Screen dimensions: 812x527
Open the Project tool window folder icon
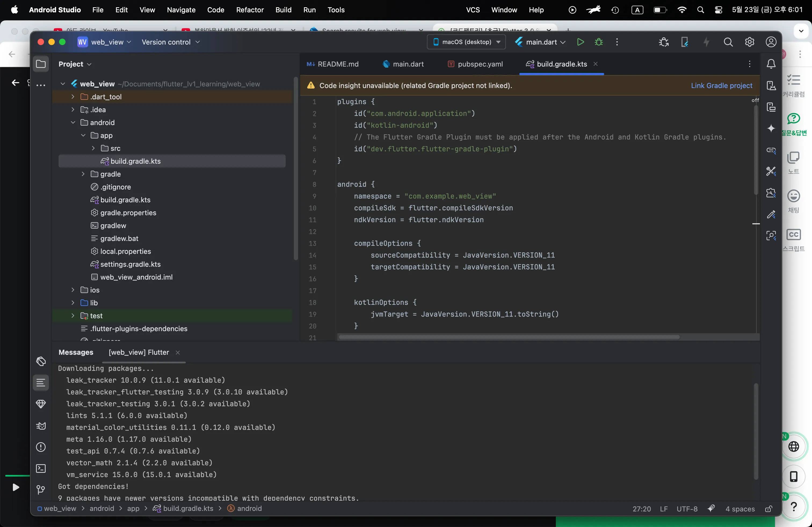click(41, 64)
